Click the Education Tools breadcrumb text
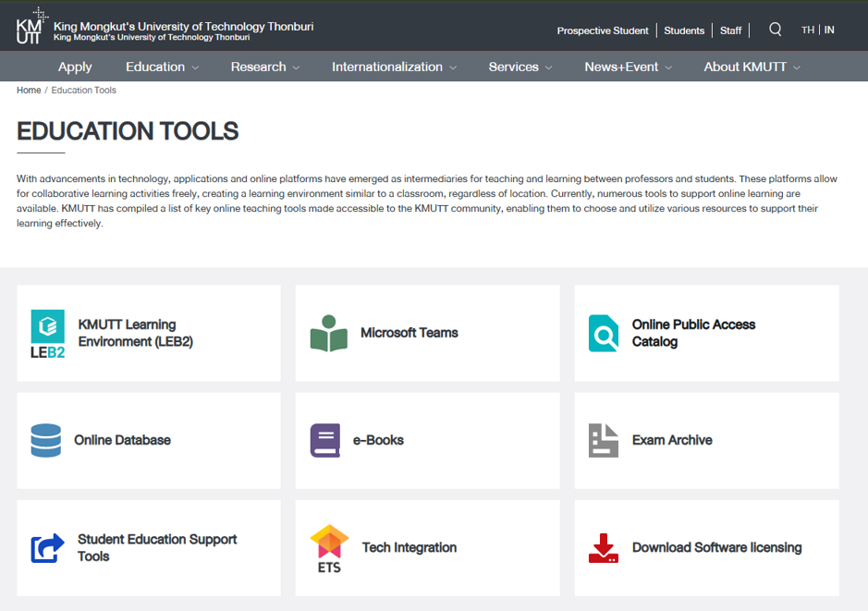Image resolution: width=868 pixels, height=611 pixels. tap(83, 91)
